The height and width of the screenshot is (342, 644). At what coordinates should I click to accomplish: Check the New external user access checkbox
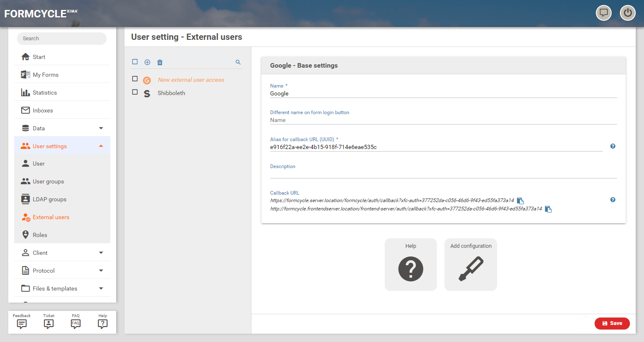pos(135,79)
